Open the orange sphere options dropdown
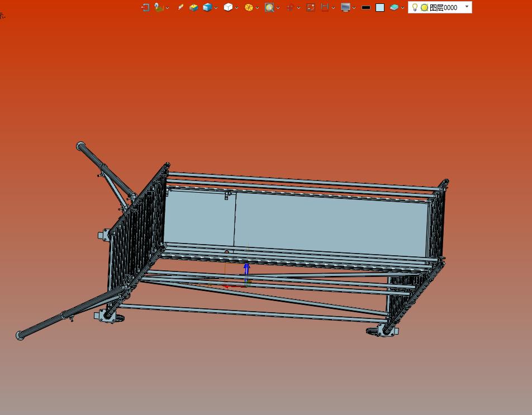The image size is (532, 415). (x=257, y=8)
